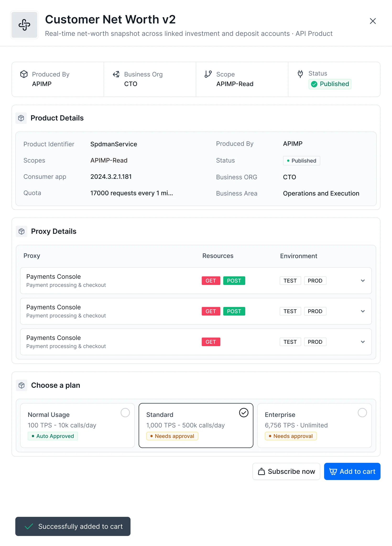Click the Add to cart button
The image size is (392, 546).
(x=352, y=472)
